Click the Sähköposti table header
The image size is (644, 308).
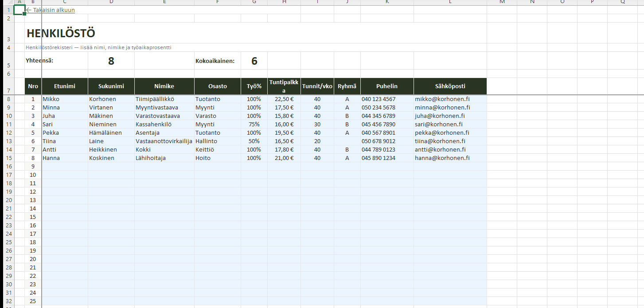tap(450, 86)
